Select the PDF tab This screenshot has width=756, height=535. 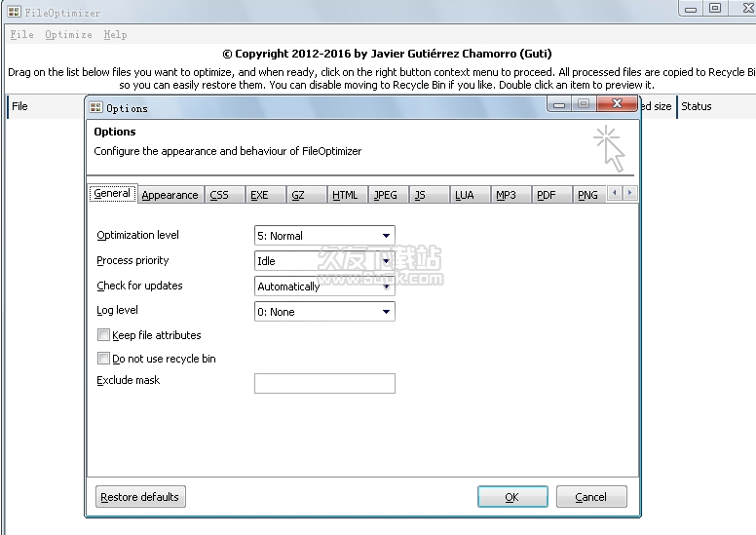552,195
